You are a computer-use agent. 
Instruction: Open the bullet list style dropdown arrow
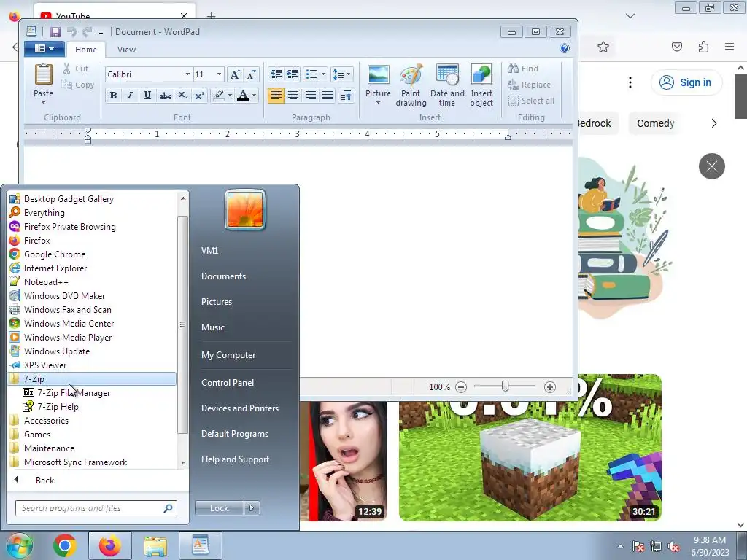[323, 74]
